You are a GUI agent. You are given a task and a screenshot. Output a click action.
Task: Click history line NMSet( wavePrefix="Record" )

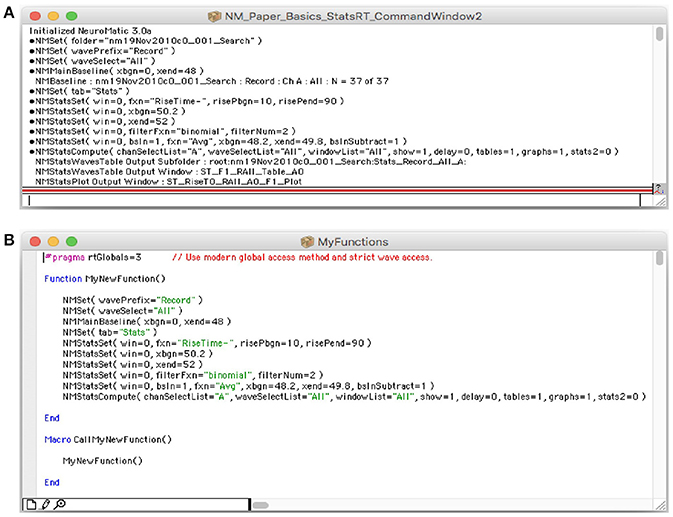coord(102,51)
